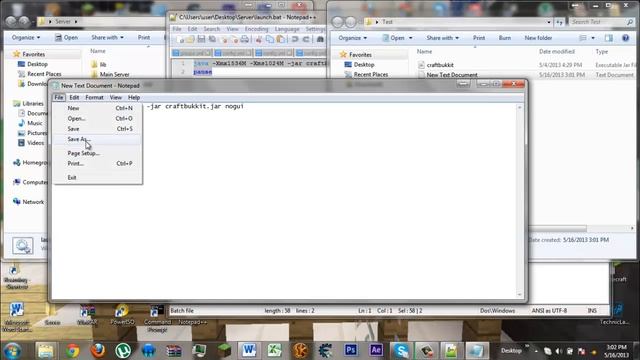Click the Undo icon in Notepad++ toolbar
This screenshot has height=360, width=640.
295,40
